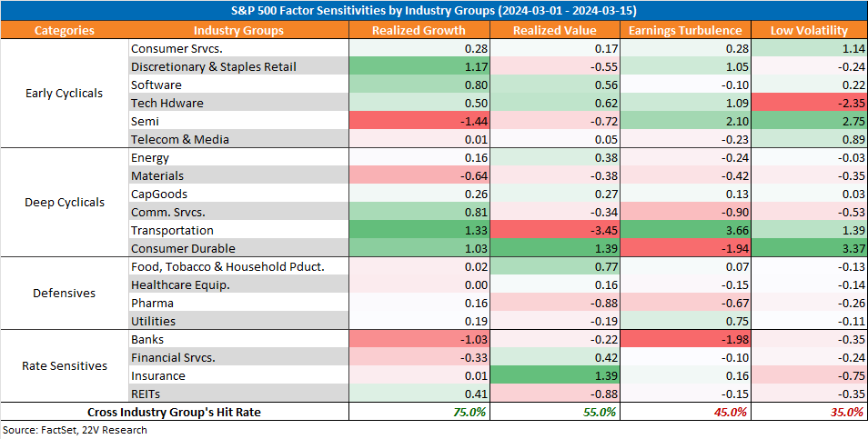Select the green 3.37 Consumer Durable cell

(x=810, y=249)
